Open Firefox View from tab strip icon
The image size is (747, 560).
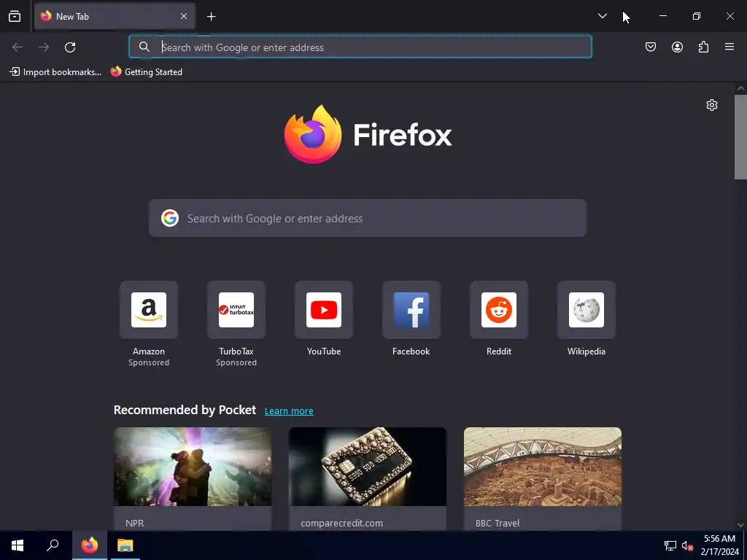pos(15,17)
